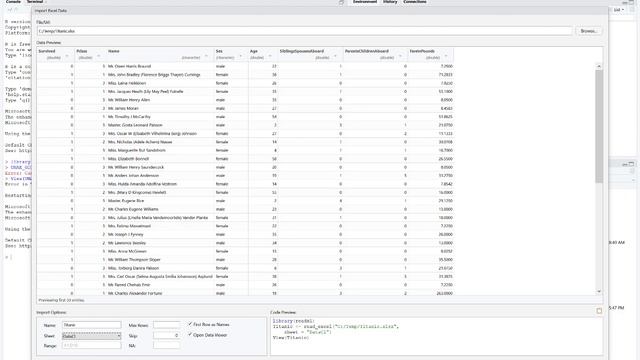Image resolution: width=640 pixels, height=360 pixels.
Task: Switch to the Environment tab
Action: coord(365,2)
